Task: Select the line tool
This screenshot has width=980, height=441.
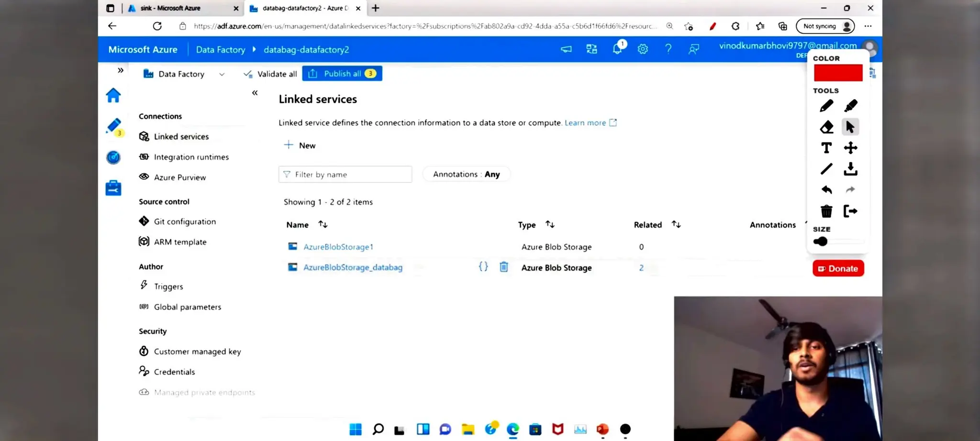Action: [x=826, y=169]
